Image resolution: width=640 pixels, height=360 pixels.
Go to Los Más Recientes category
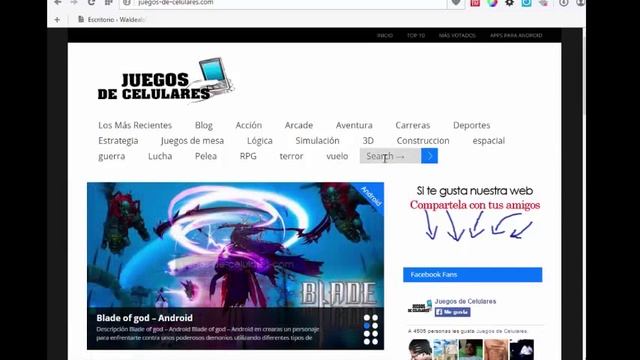135,125
